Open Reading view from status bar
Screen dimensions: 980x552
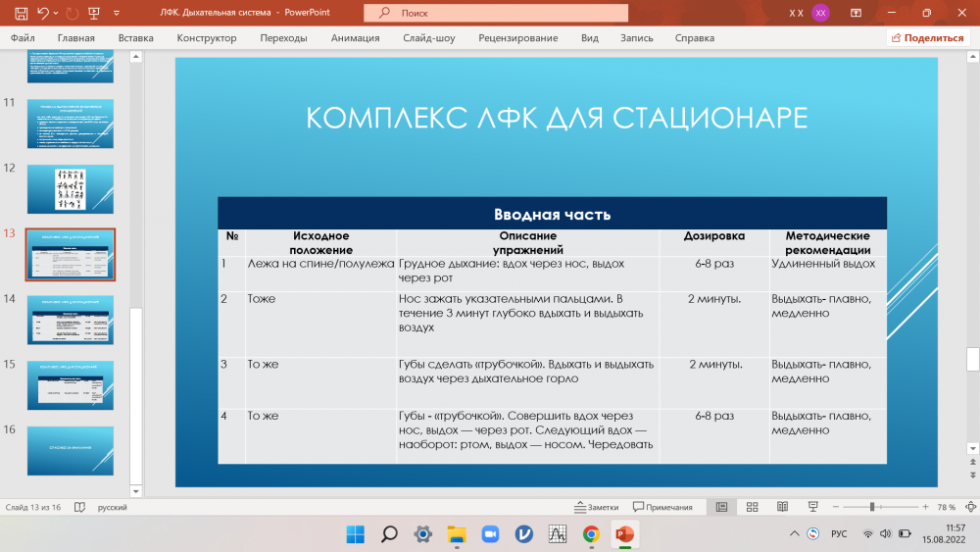[x=782, y=507]
